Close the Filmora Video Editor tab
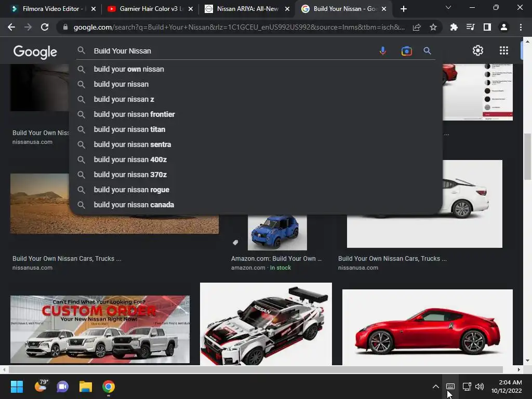Image resolution: width=532 pixels, height=399 pixels. 94,9
